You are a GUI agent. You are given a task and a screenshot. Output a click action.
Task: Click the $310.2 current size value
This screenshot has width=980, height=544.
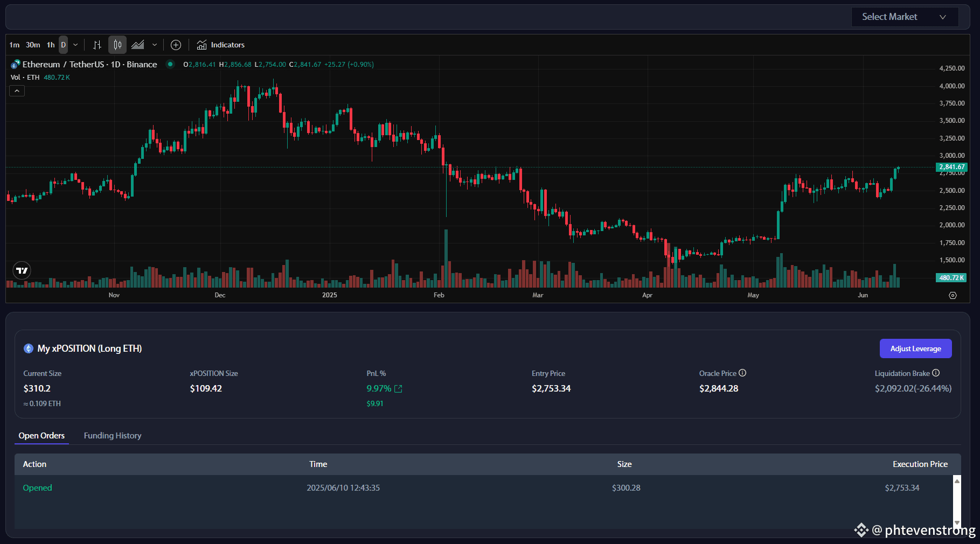37,388
